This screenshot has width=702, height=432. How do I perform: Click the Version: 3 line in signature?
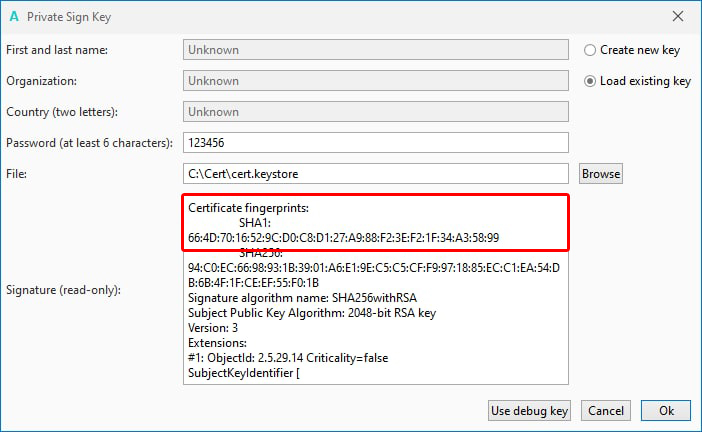(x=213, y=328)
